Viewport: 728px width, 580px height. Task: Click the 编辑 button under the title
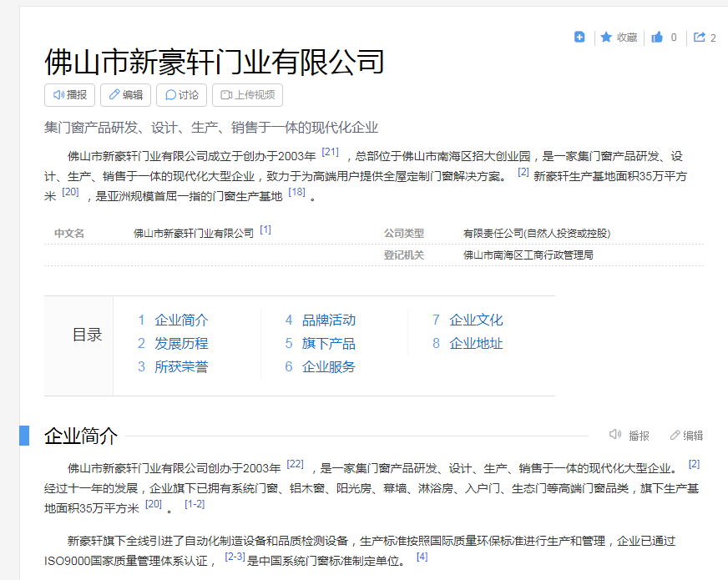click(x=125, y=95)
